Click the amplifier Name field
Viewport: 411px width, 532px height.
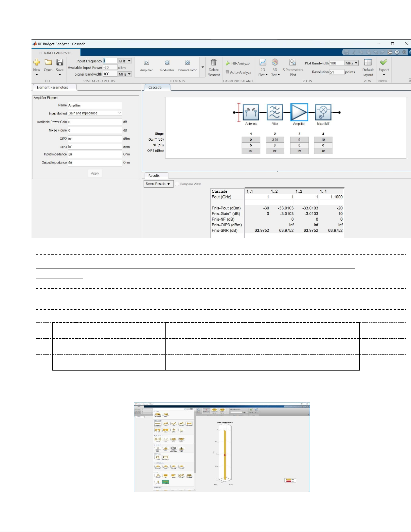tap(95, 105)
